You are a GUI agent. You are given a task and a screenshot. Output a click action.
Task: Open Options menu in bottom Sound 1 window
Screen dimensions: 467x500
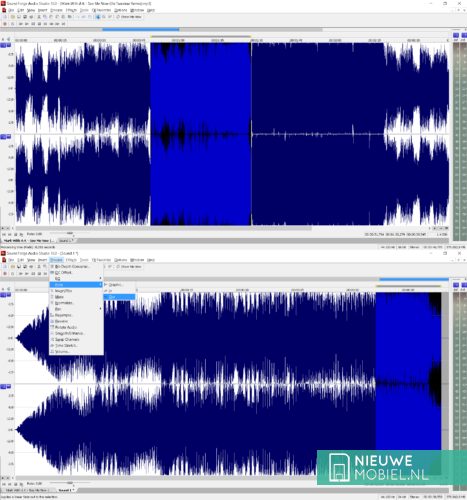pyautogui.click(x=120, y=260)
